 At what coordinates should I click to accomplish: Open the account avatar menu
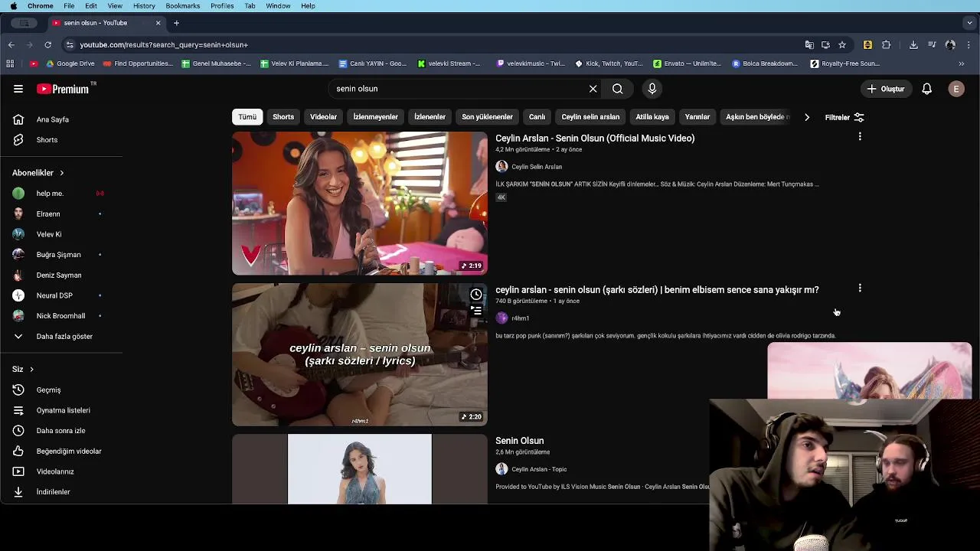click(956, 89)
